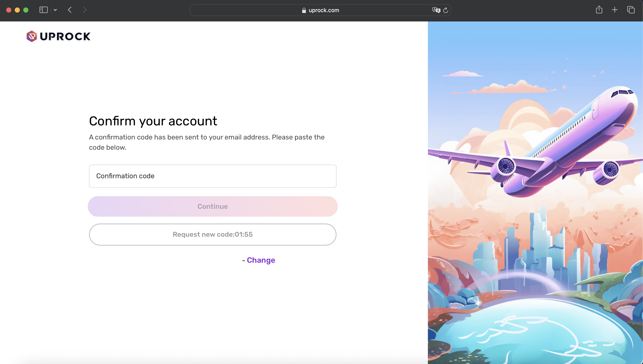Follow the Change link
This screenshot has height=364, width=643.
click(x=261, y=260)
